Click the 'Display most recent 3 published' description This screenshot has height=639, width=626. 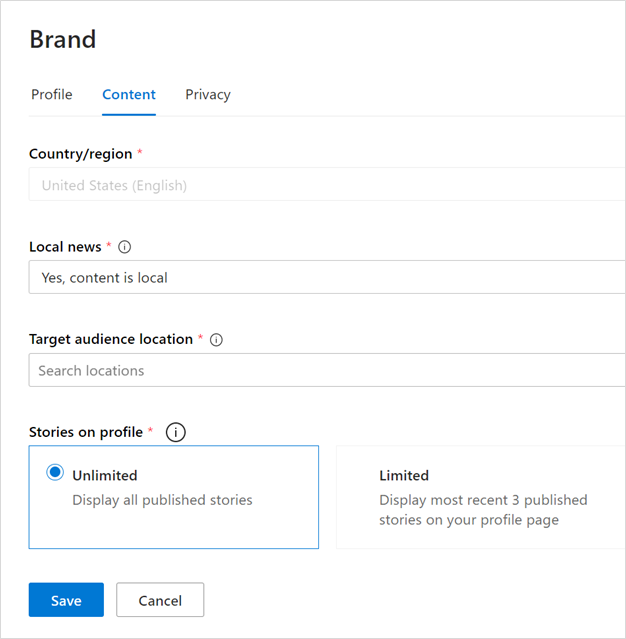click(483, 500)
